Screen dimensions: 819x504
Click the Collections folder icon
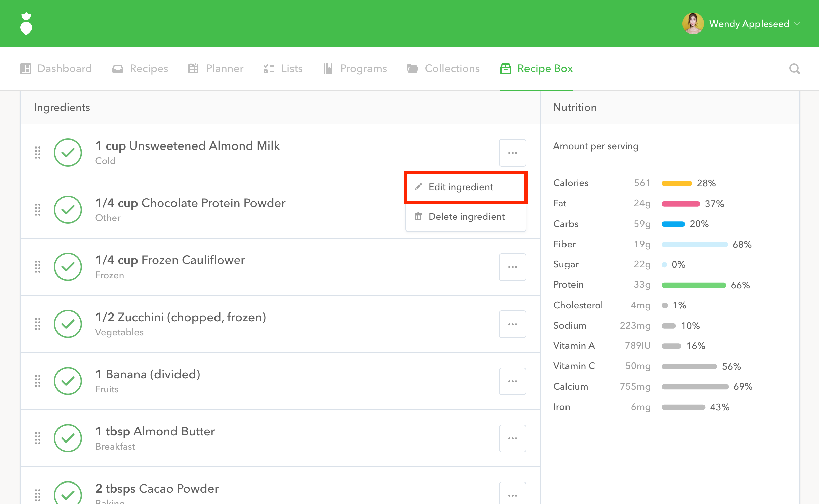click(x=413, y=69)
